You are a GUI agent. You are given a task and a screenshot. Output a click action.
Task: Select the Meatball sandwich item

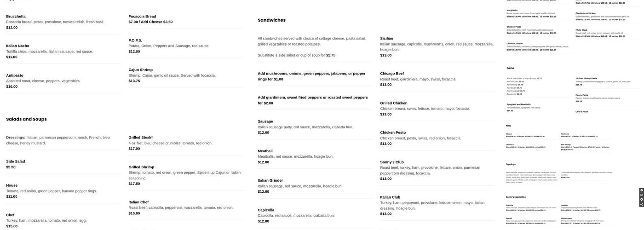click(x=265, y=151)
